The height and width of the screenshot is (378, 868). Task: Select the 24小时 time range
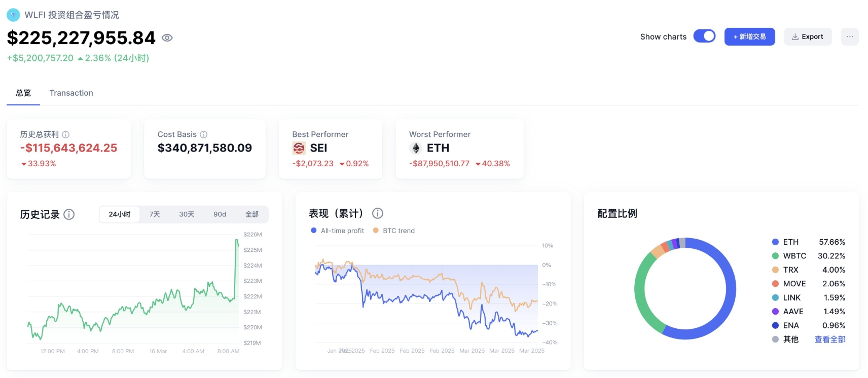120,214
